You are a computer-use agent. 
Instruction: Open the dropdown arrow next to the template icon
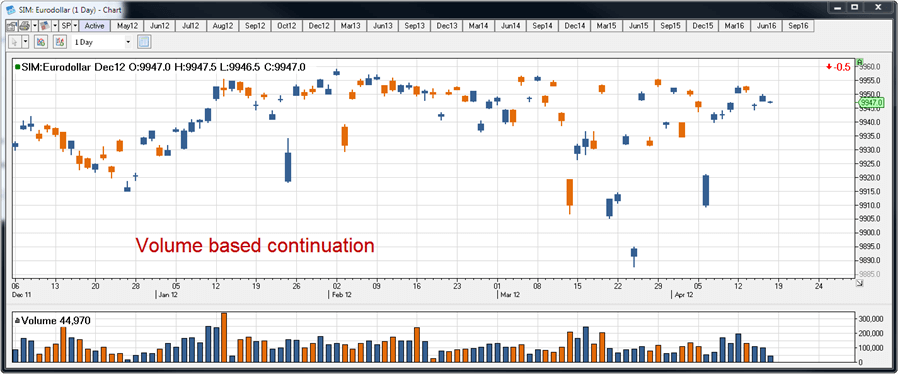(x=55, y=26)
